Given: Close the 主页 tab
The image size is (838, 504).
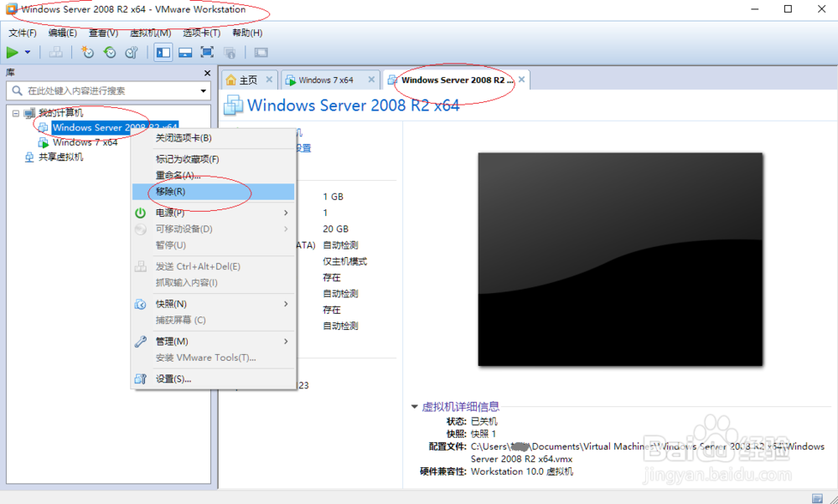Looking at the screenshot, I should 269,80.
